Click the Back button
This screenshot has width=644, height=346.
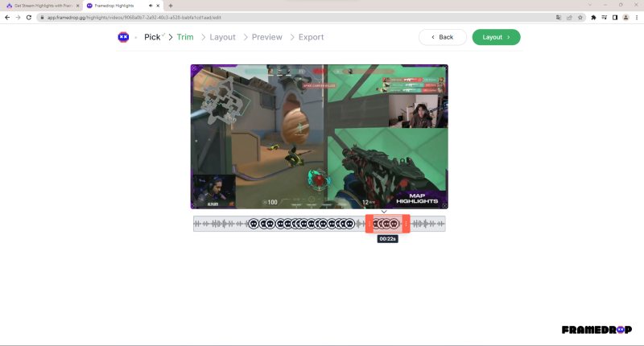point(442,37)
